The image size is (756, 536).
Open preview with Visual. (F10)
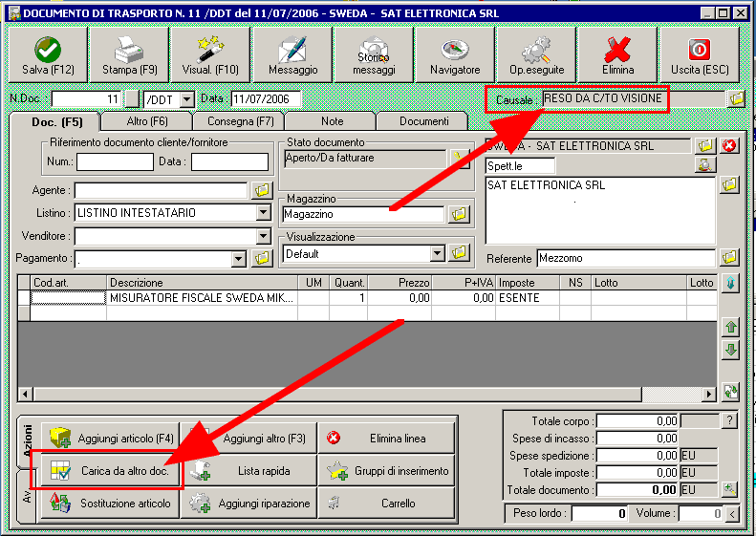pos(210,54)
